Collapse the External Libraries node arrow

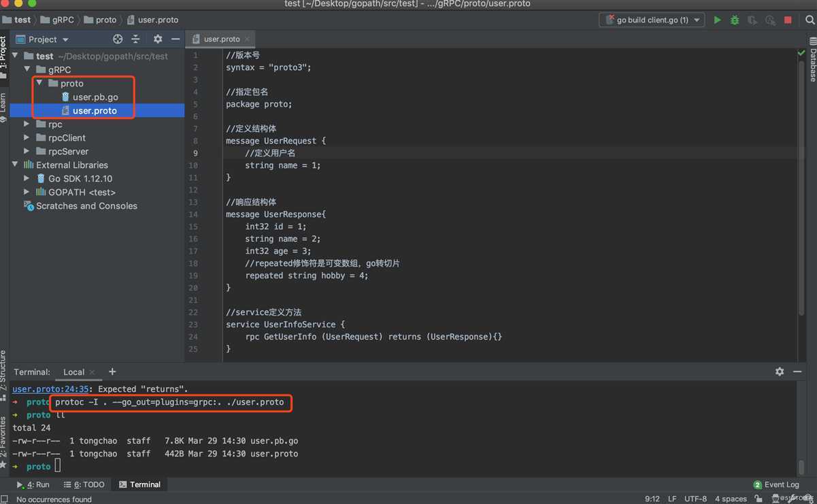pos(15,165)
